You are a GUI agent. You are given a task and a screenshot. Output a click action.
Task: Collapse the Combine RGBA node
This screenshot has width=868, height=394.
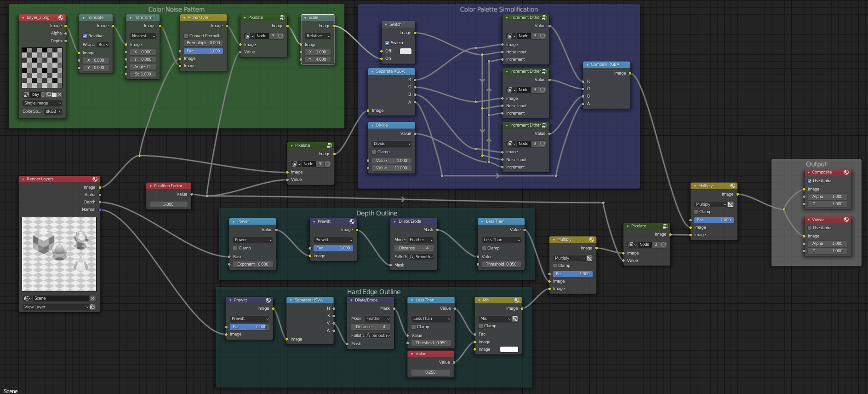587,64
